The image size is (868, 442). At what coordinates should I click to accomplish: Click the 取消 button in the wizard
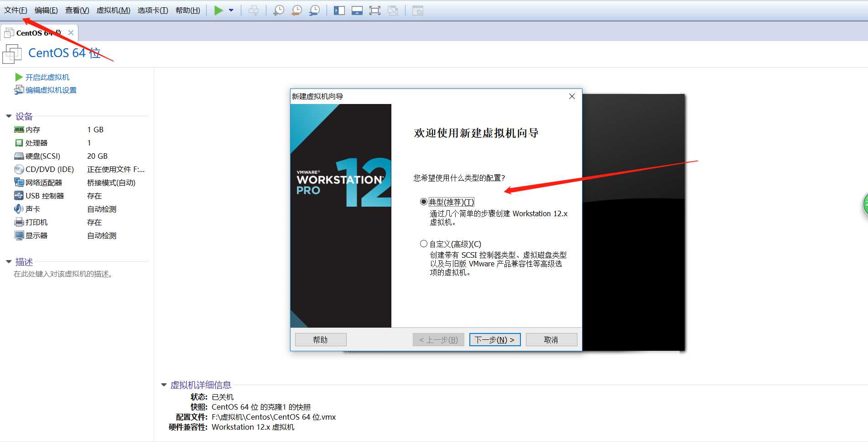tap(551, 340)
